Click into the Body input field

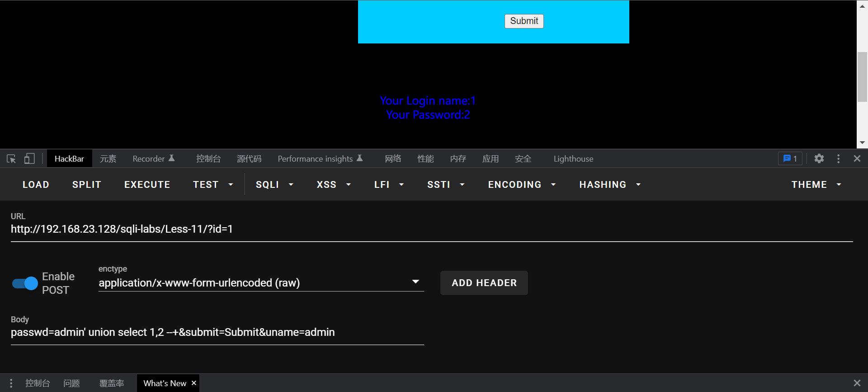tap(217, 333)
